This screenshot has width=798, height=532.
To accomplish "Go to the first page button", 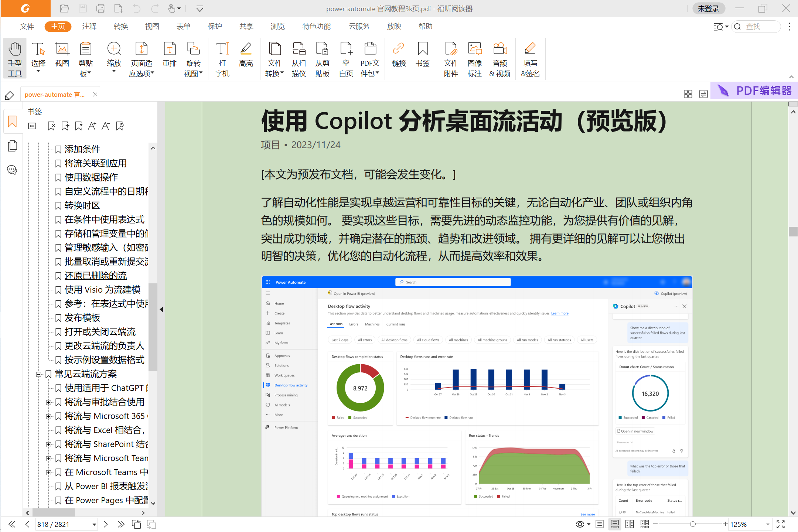I will tap(12, 524).
